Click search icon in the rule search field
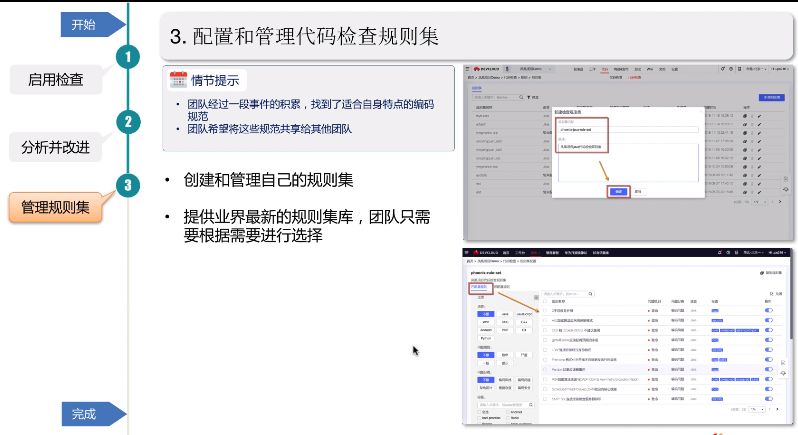Viewport: 798px width, 435px height. [x=590, y=294]
